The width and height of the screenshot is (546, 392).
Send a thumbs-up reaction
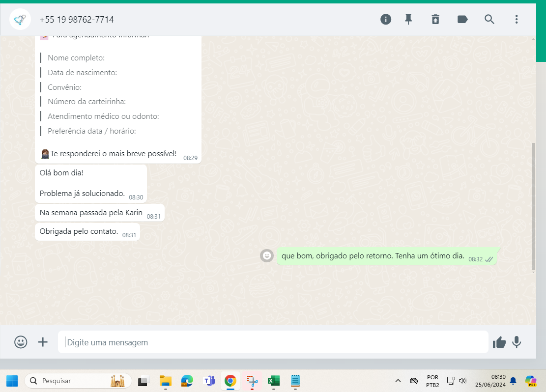pos(499,342)
